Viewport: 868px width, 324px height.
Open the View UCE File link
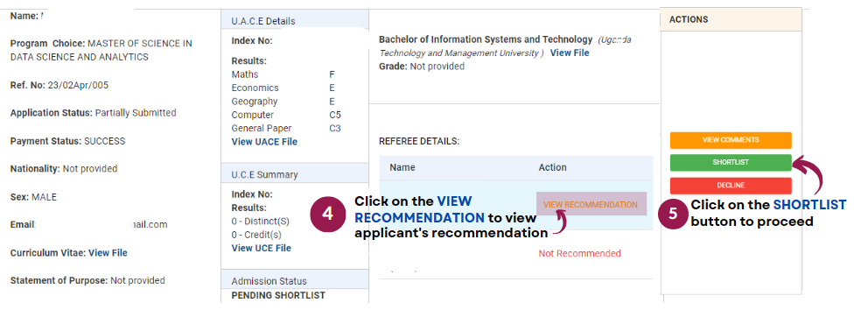click(x=262, y=248)
